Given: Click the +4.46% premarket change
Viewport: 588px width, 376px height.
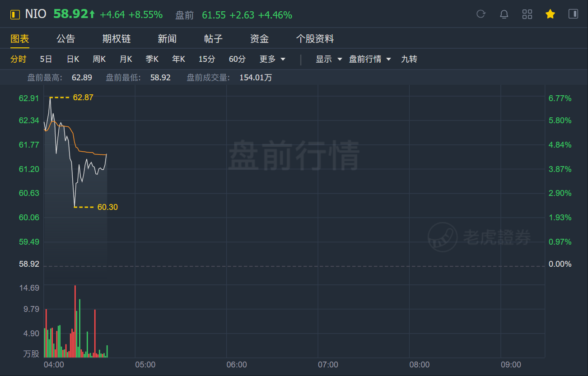Looking at the screenshot, I should (275, 15).
